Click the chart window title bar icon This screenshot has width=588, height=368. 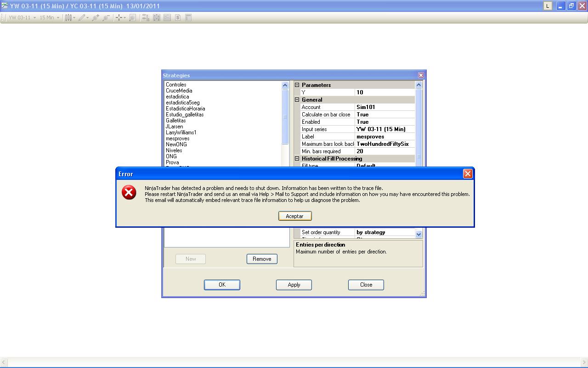pos(5,6)
